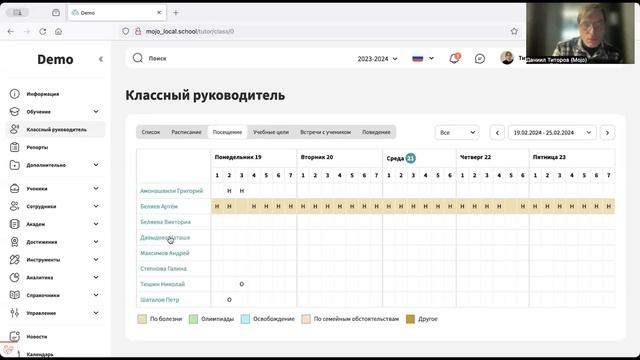Open student Максимов Андрей
The width and height of the screenshot is (640, 360).
164,253
